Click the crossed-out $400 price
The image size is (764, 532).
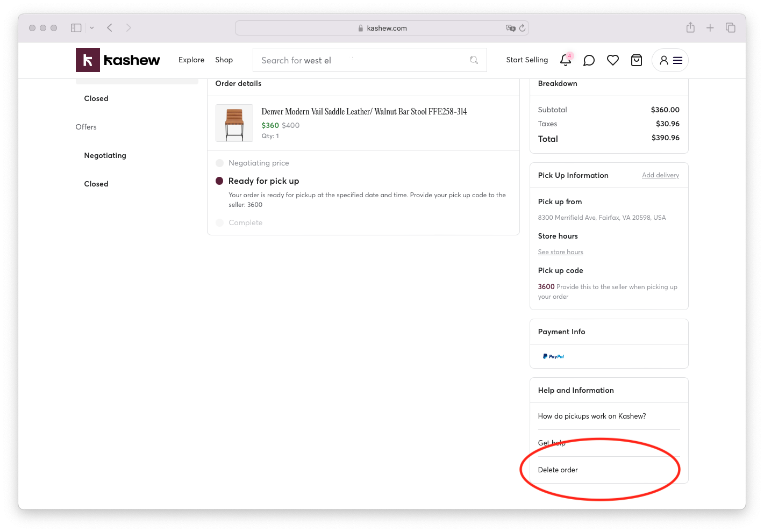tap(291, 125)
